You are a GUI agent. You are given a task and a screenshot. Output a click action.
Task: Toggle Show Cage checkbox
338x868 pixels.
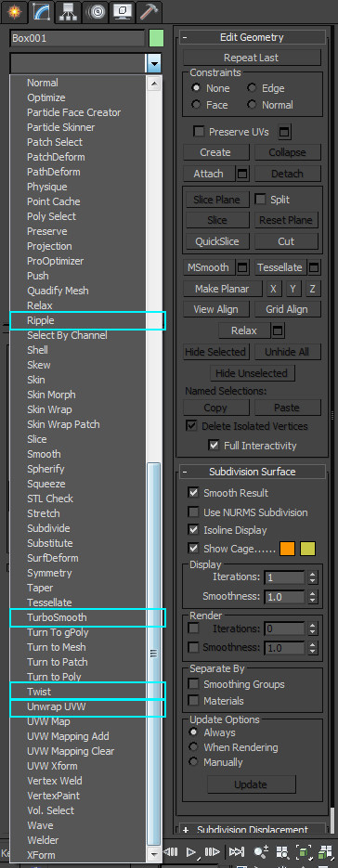click(x=193, y=548)
